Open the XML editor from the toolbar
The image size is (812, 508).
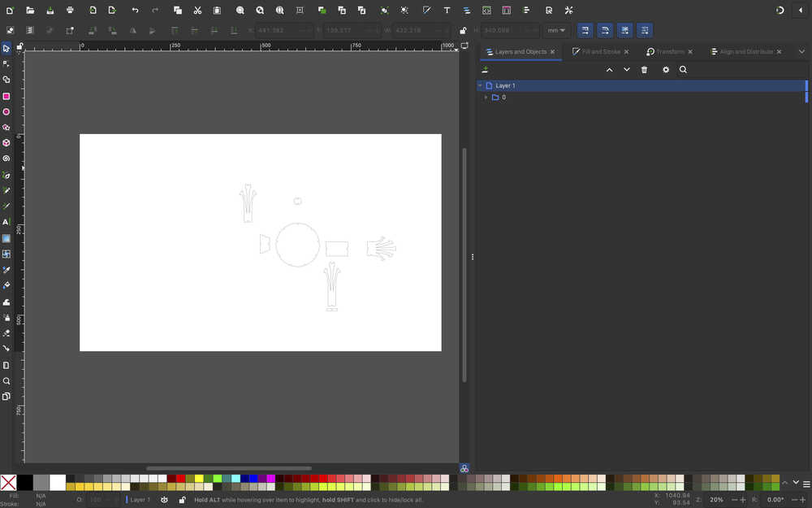point(486,10)
